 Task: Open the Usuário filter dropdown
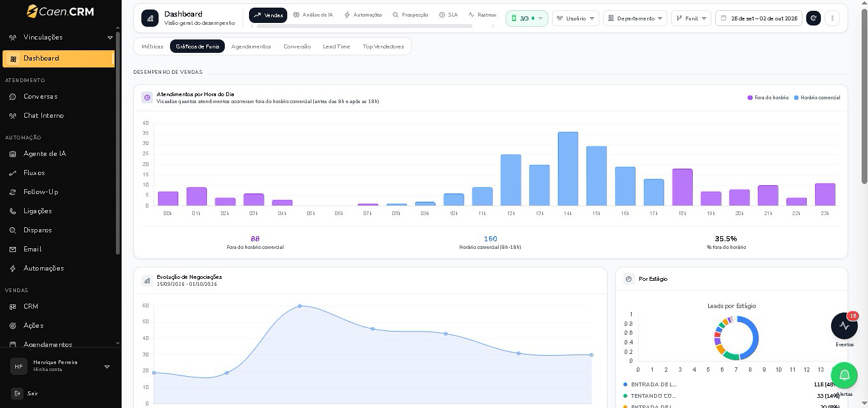[x=576, y=18]
